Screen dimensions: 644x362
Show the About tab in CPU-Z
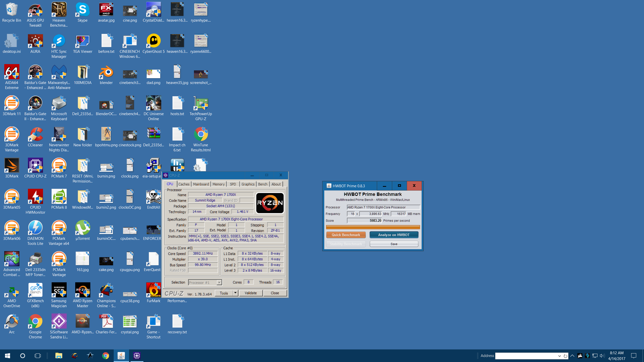point(276,184)
